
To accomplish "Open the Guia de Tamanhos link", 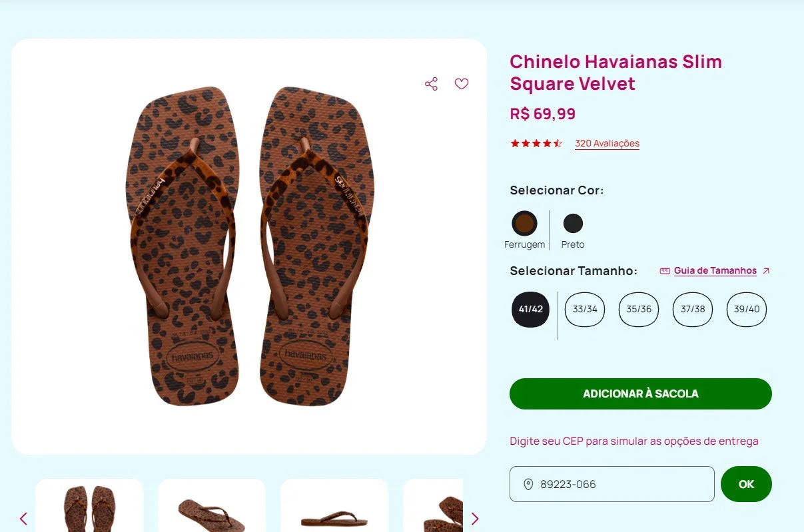I will click(x=715, y=270).
